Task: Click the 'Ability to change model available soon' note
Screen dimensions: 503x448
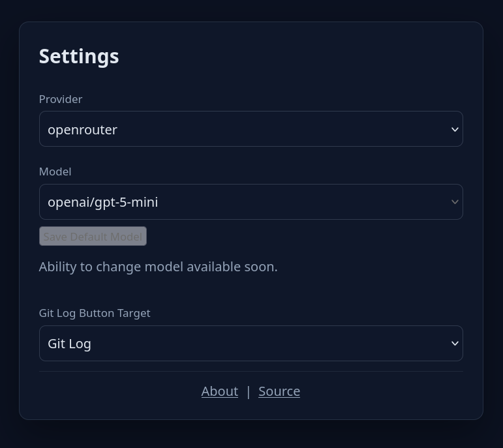Action: [158, 267]
